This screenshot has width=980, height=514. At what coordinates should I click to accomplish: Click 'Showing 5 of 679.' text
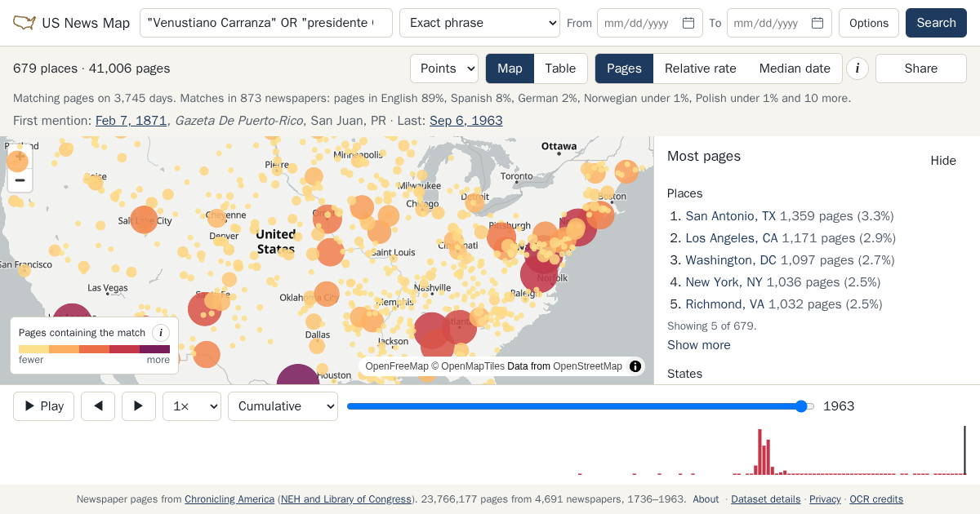click(712, 326)
